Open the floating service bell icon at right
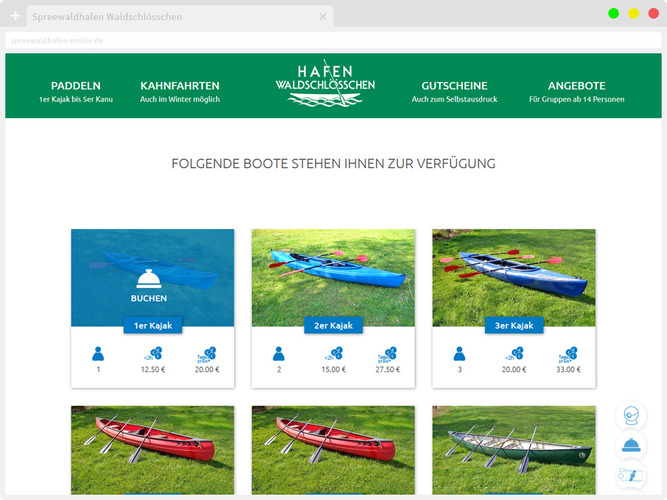 (631, 446)
